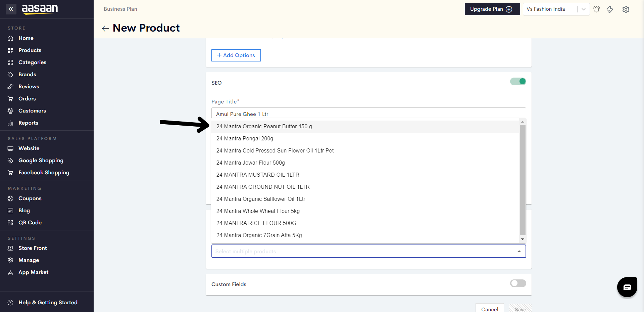
Task: Open Products via its grid icon
Action: pos(10,50)
